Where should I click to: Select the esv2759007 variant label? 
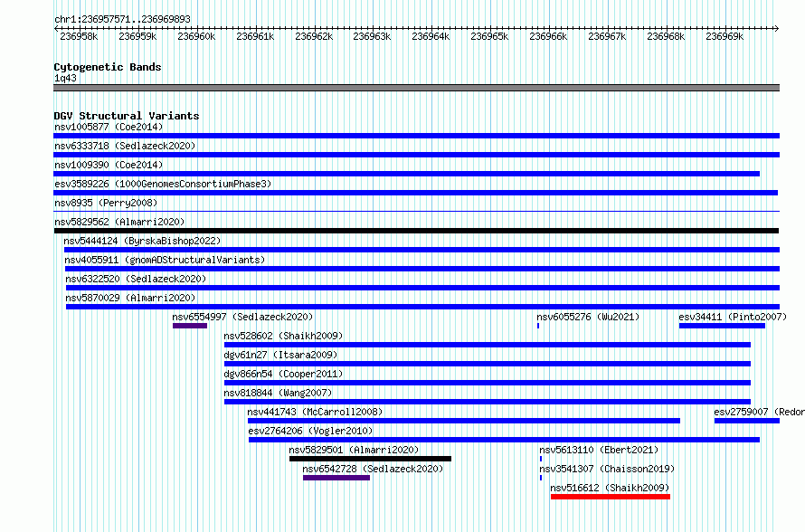(x=759, y=412)
